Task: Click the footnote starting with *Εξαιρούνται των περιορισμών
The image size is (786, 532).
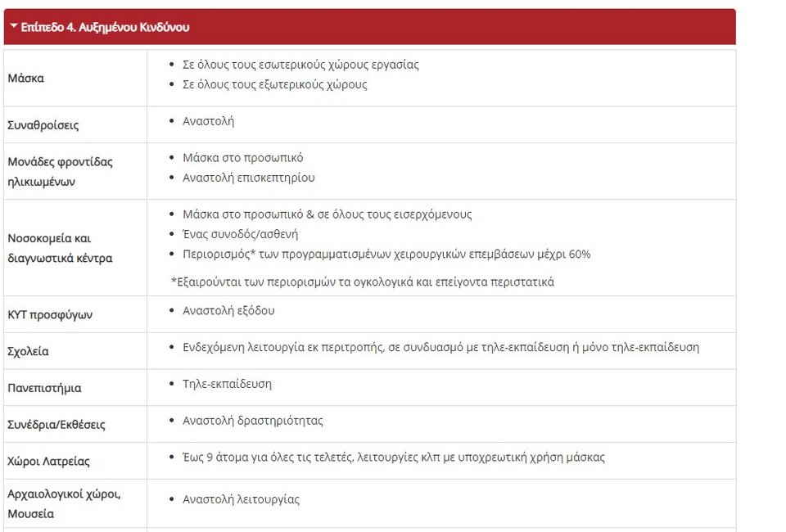Action: point(362,282)
